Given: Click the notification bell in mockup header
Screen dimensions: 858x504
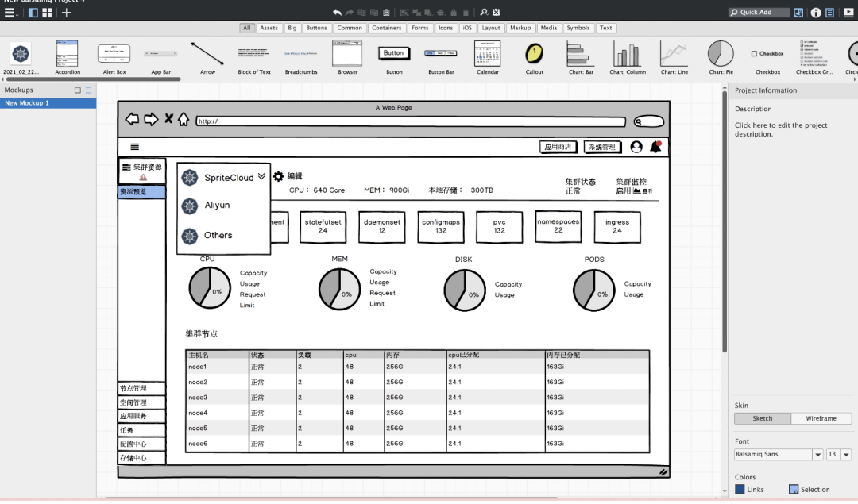Looking at the screenshot, I should pyautogui.click(x=655, y=147).
